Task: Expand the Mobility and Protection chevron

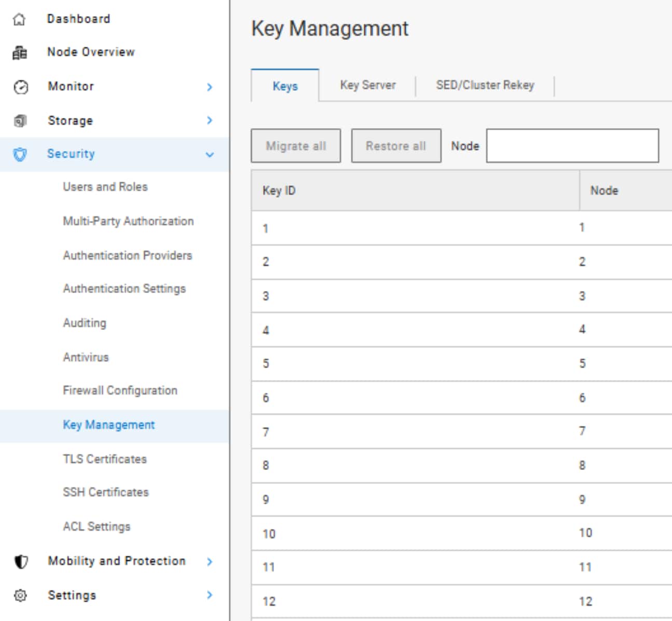Action: 210,561
